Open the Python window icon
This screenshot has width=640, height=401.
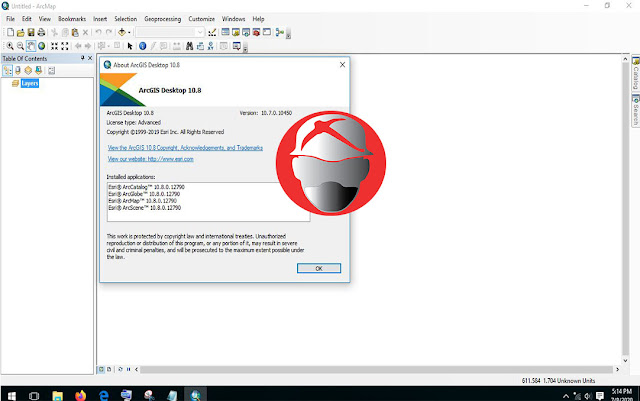coord(267,32)
